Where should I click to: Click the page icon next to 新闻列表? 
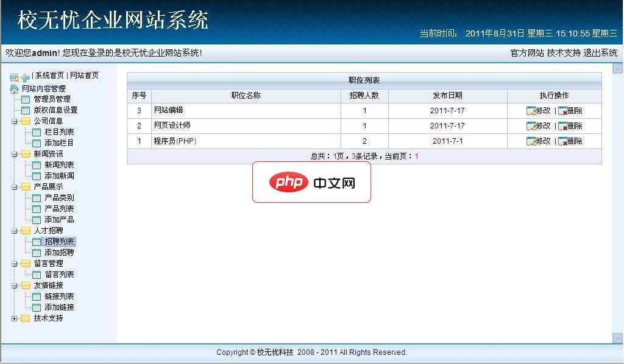(x=37, y=165)
